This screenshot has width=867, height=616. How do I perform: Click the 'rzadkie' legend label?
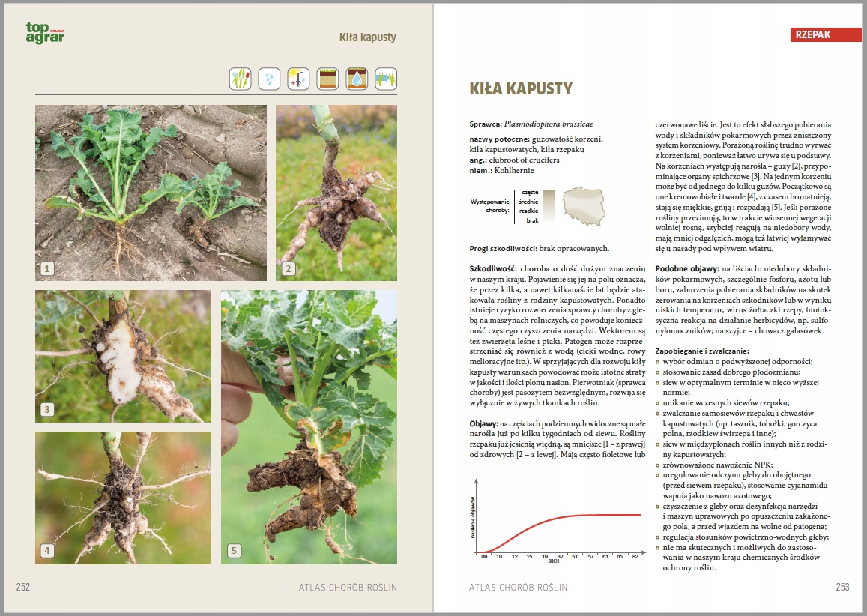click(528, 211)
